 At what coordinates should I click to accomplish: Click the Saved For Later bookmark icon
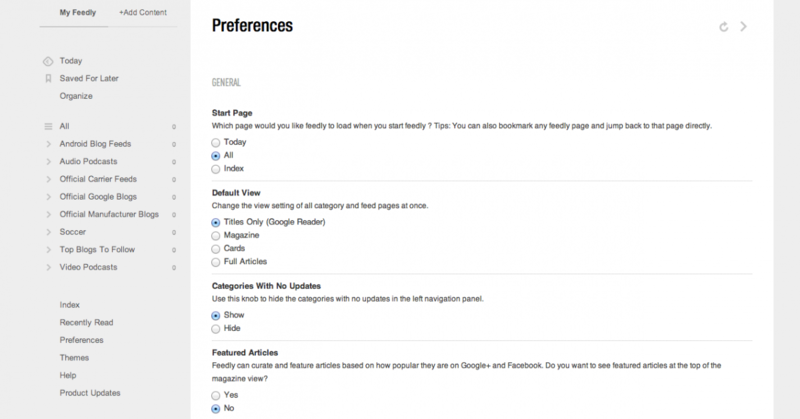[48, 79]
